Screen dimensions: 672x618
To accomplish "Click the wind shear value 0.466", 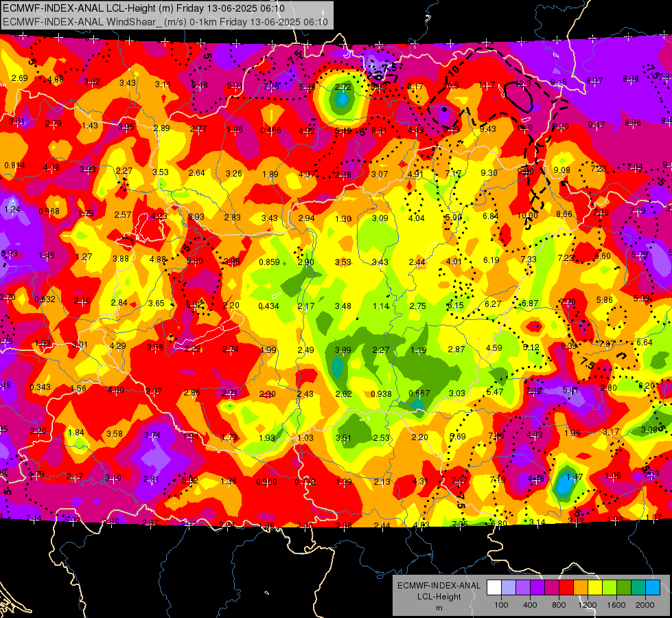I will coord(271,130).
